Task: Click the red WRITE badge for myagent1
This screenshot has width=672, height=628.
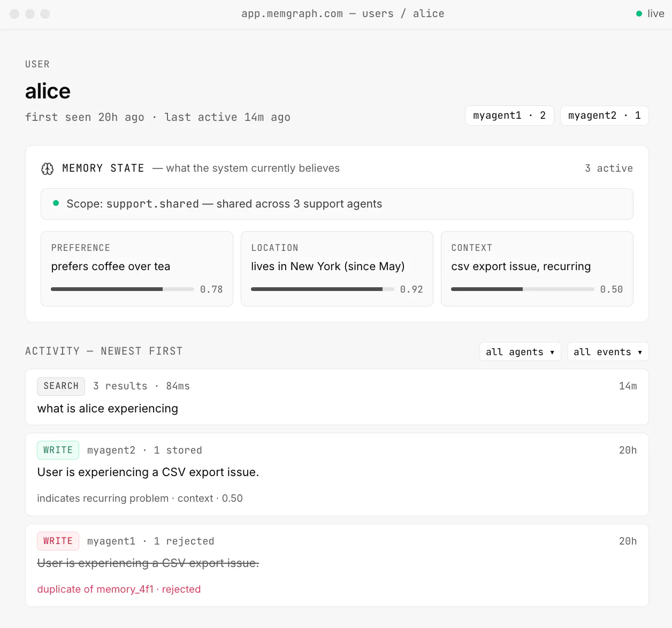Action: pyautogui.click(x=58, y=541)
